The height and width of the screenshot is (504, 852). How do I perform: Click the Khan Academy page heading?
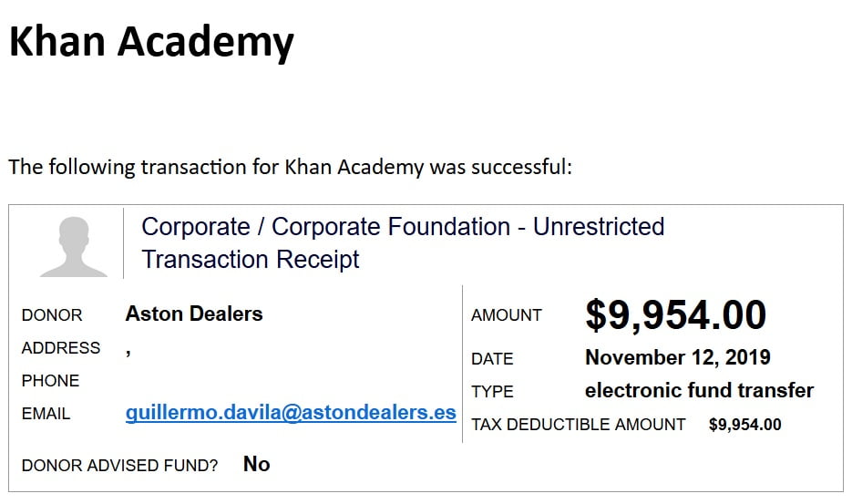tap(151, 41)
